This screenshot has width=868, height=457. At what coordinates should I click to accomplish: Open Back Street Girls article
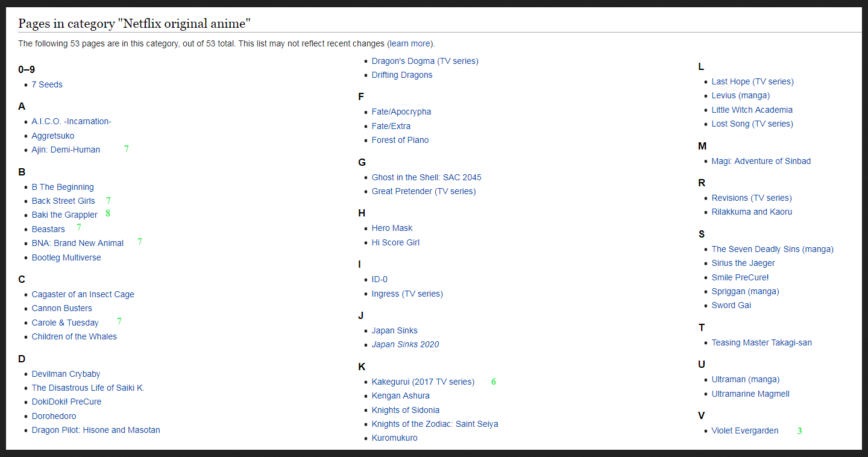click(63, 201)
